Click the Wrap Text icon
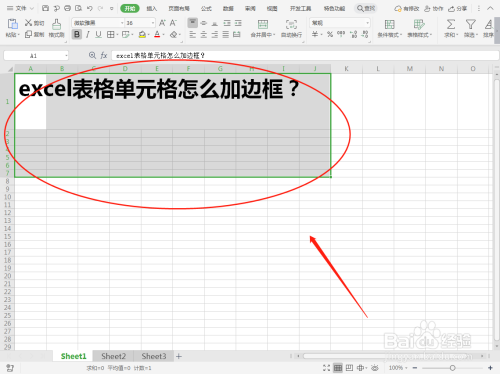 click(x=291, y=24)
